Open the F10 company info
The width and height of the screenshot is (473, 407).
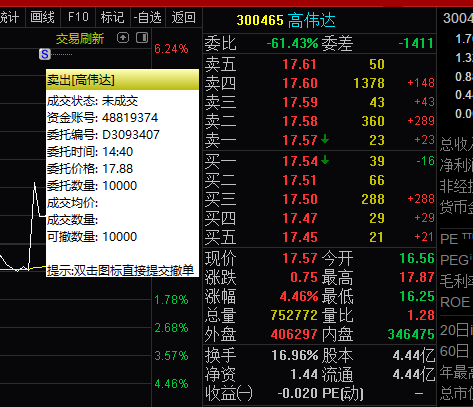pos(78,17)
